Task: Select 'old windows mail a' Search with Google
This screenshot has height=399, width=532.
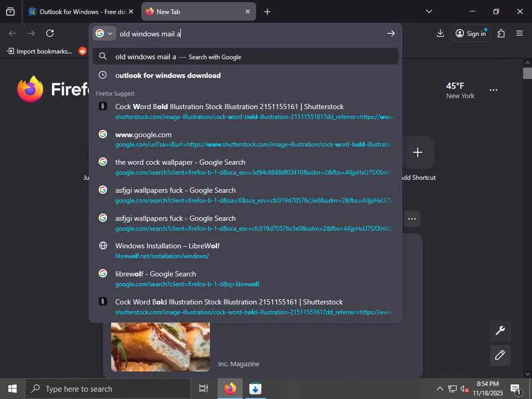Action: click(245, 57)
